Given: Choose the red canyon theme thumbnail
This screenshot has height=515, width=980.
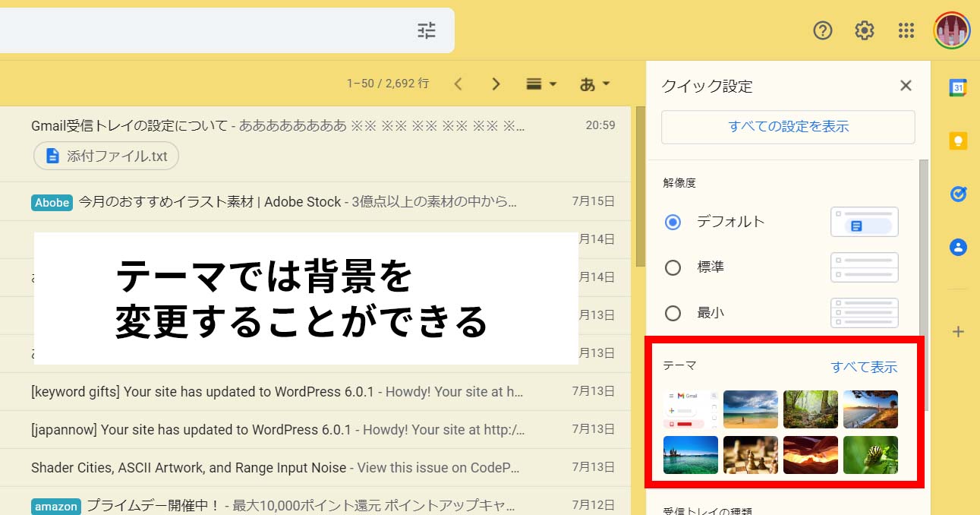Looking at the screenshot, I should point(811,455).
